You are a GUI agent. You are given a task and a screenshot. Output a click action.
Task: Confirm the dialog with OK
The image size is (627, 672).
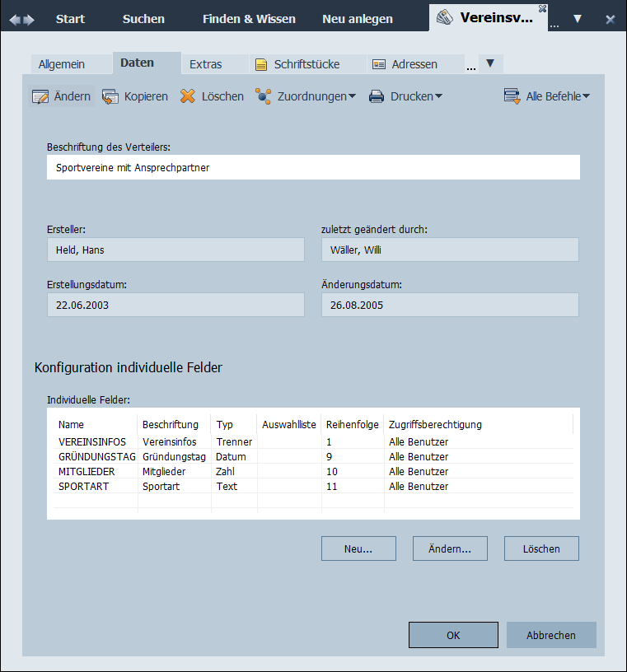pos(453,635)
